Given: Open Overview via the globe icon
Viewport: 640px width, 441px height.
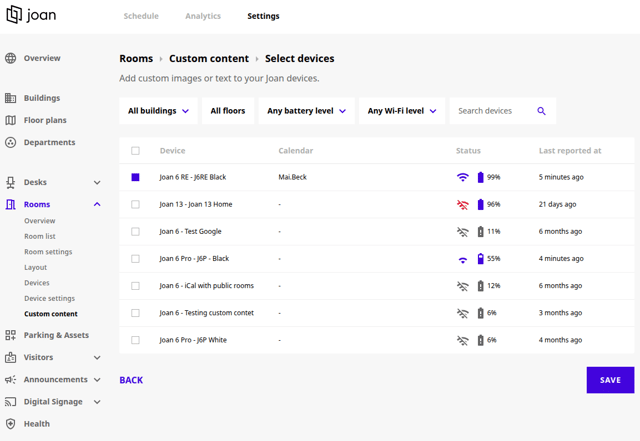Looking at the screenshot, I should 11,58.
